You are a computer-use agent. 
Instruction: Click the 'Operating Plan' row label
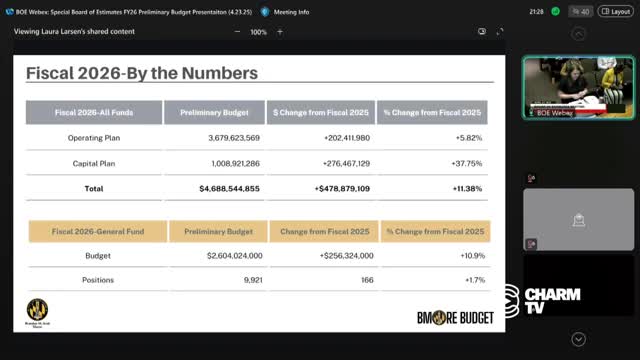(x=94, y=138)
